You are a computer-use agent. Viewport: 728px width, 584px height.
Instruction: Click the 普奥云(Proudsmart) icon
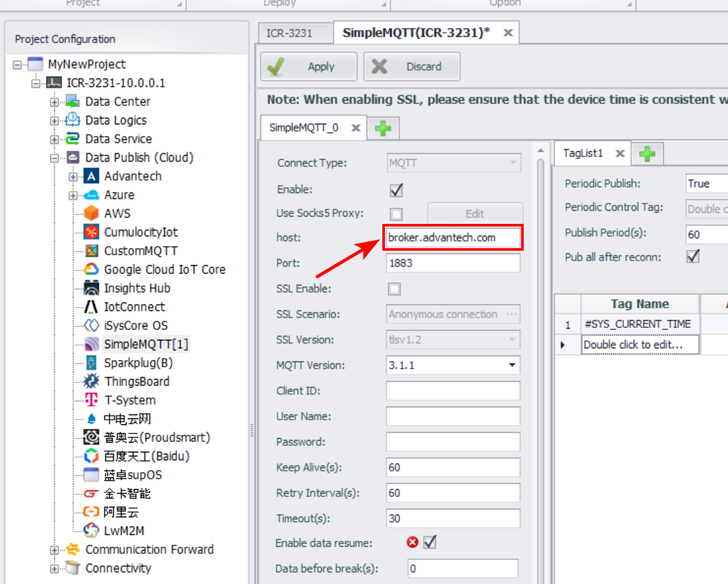92,437
